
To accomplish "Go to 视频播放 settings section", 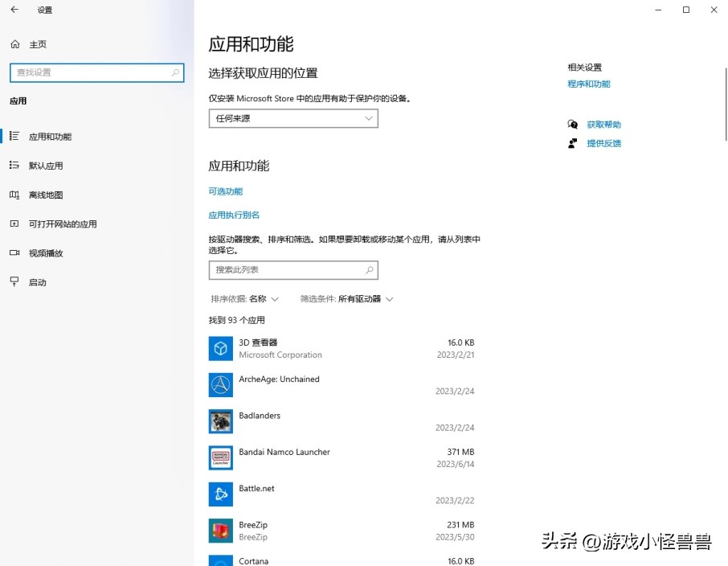I will (46, 253).
